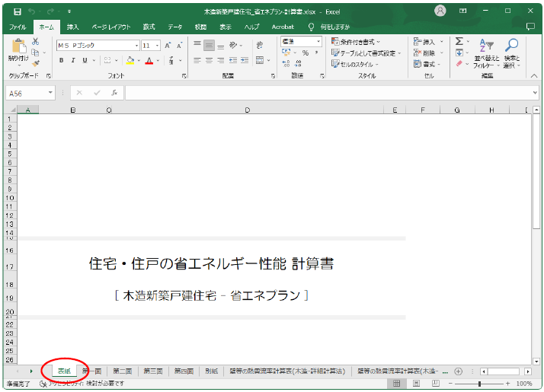Click the Redo arrow icon
This screenshot has width=544, height=392.
(50, 11)
